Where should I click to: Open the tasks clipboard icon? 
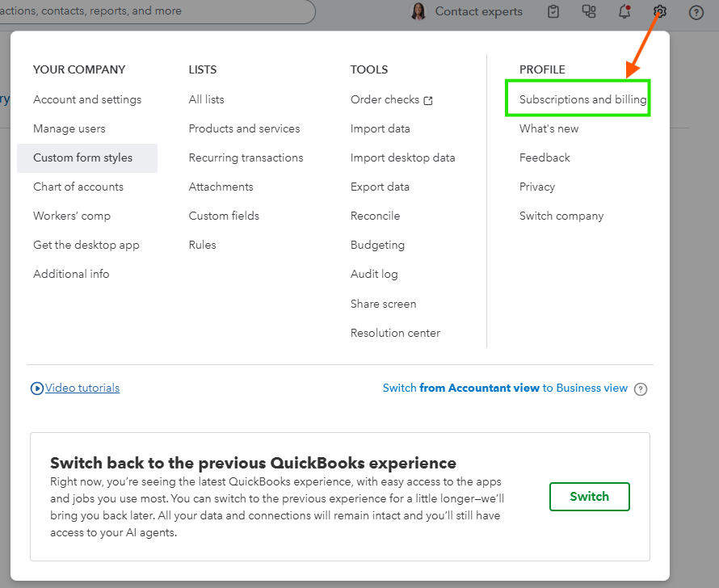coord(553,11)
